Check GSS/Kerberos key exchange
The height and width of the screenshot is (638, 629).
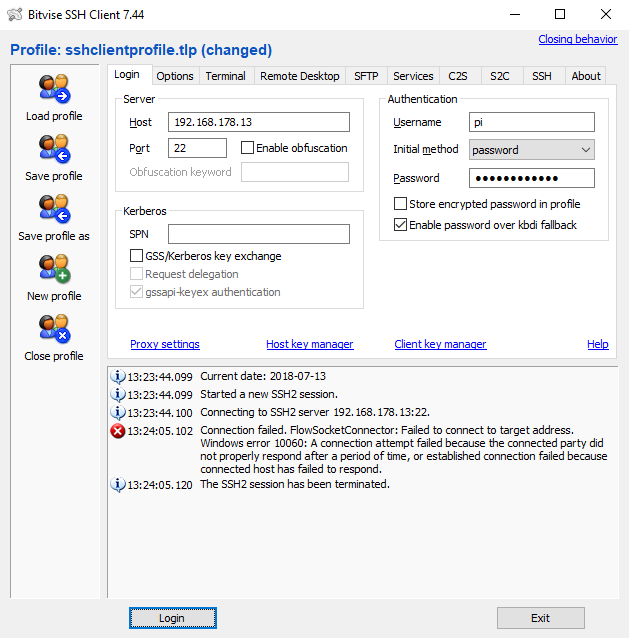pyautogui.click(x=136, y=256)
